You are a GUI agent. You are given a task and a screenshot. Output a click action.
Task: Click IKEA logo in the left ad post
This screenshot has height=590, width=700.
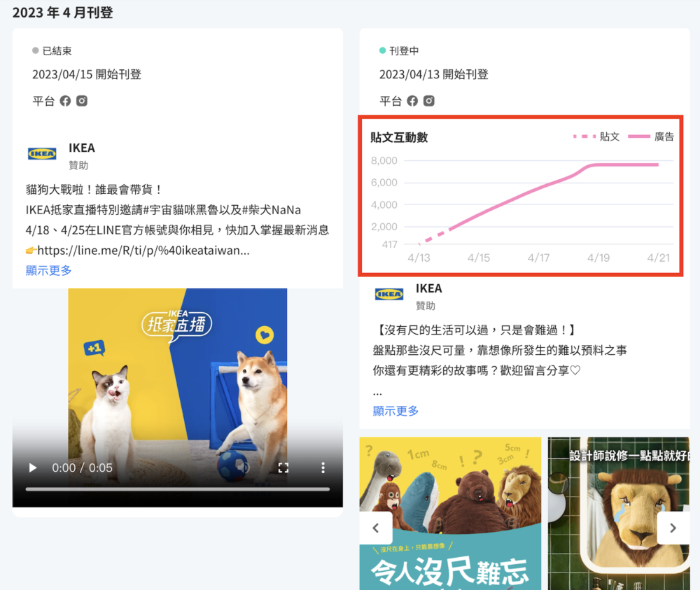[x=42, y=154]
